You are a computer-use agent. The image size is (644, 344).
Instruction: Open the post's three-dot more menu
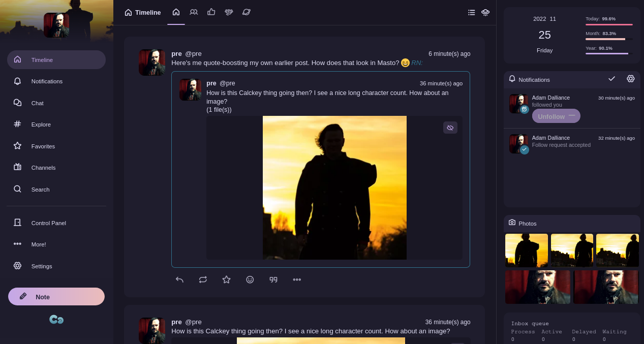point(297,279)
